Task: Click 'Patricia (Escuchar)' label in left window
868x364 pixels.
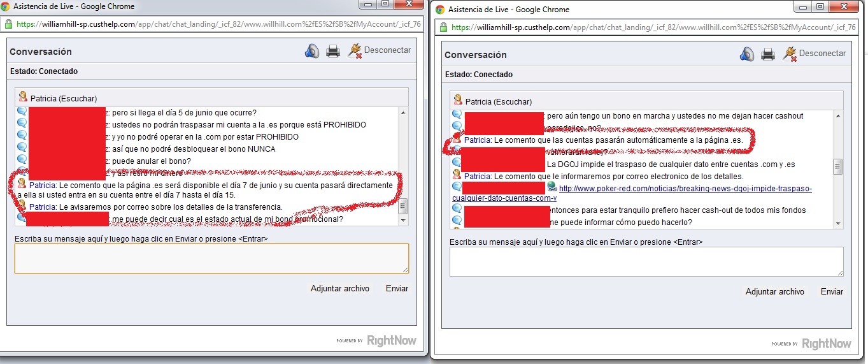Action: 64,98
